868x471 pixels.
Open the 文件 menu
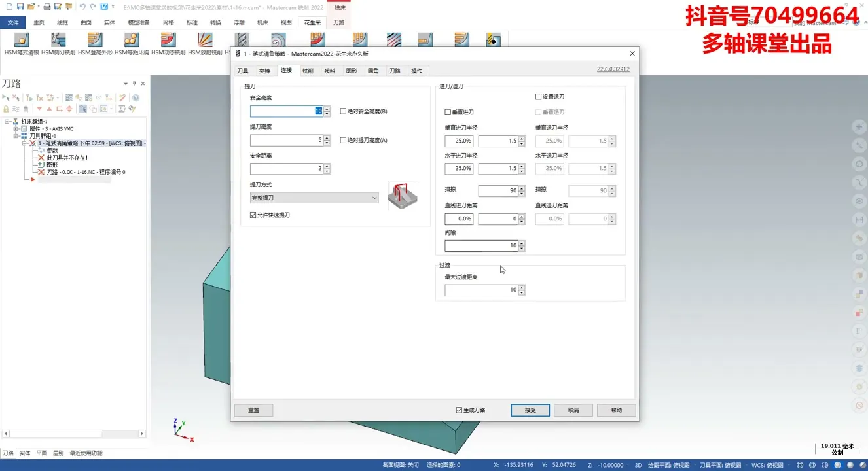13,22
